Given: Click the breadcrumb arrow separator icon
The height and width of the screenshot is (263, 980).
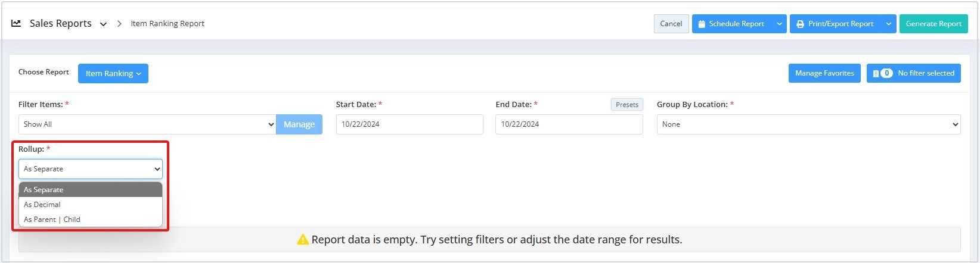Looking at the screenshot, I should (x=119, y=24).
